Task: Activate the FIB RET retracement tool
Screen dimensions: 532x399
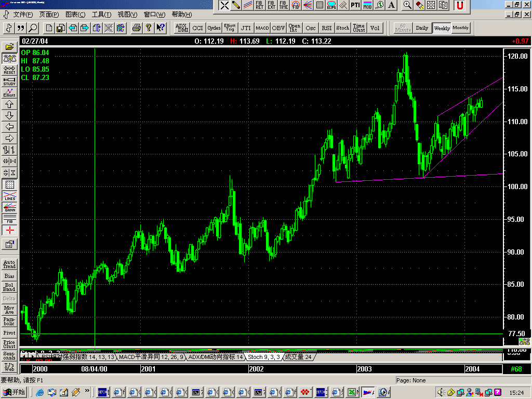Action: pyautogui.click(x=260, y=5)
